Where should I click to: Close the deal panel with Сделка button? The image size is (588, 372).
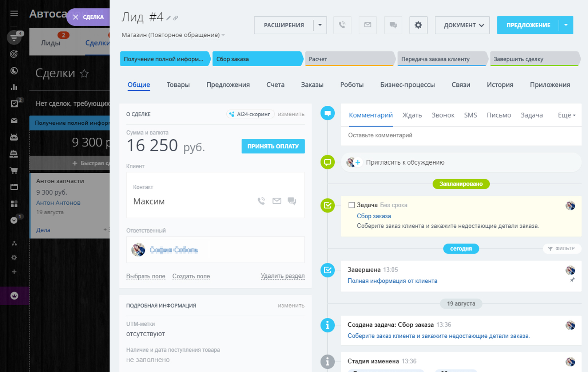[88, 17]
